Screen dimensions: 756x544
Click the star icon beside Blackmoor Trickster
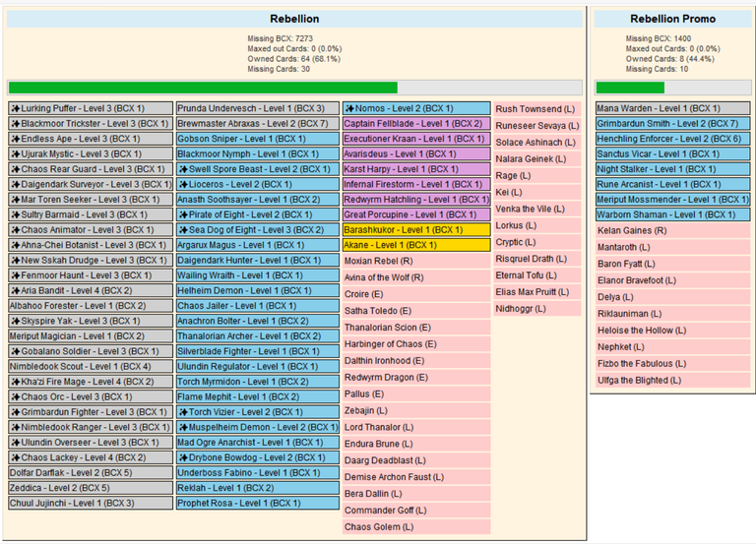pyautogui.click(x=16, y=124)
